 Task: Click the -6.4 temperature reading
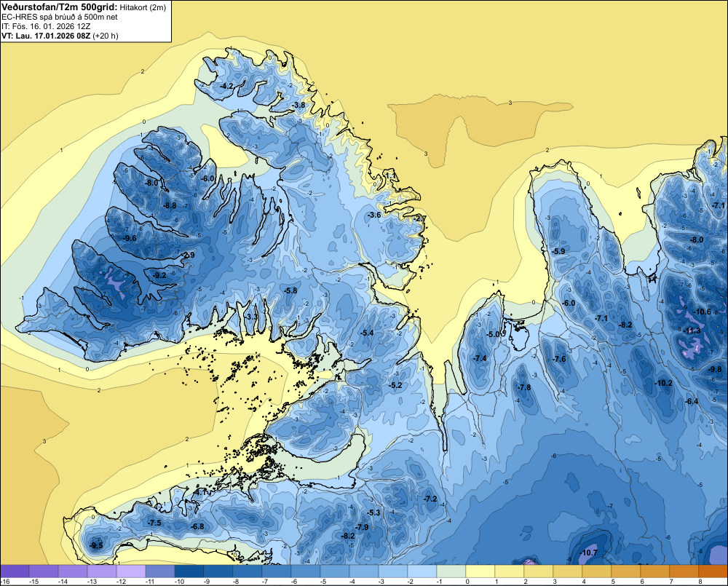[692, 402]
